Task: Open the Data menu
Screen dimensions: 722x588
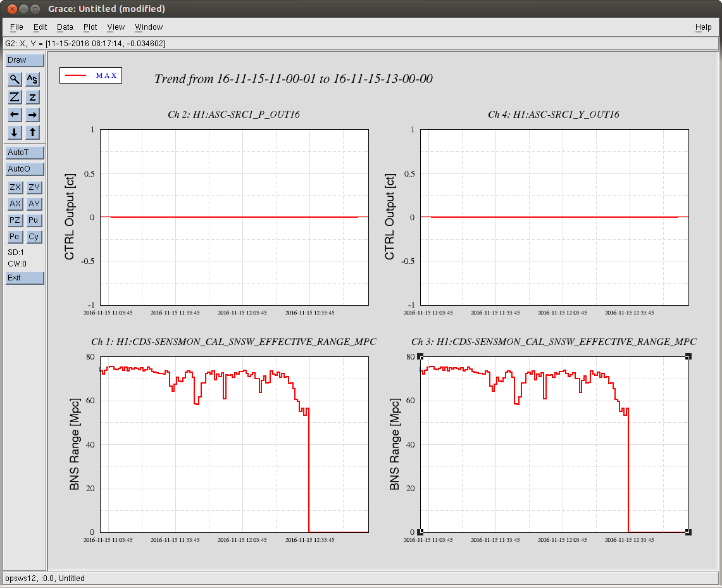Action: point(65,27)
